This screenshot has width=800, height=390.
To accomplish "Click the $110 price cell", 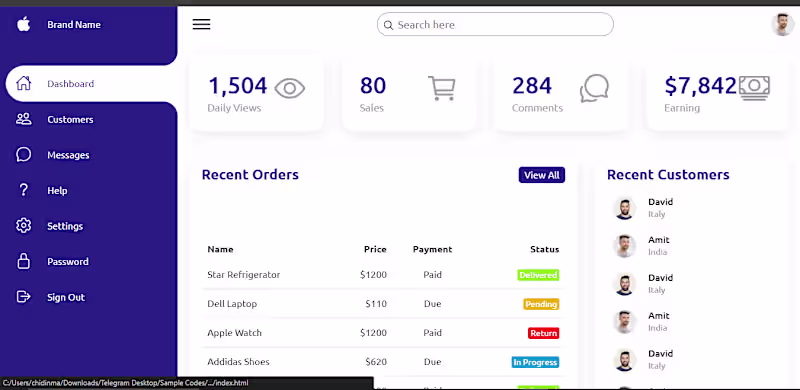I will pos(376,304).
